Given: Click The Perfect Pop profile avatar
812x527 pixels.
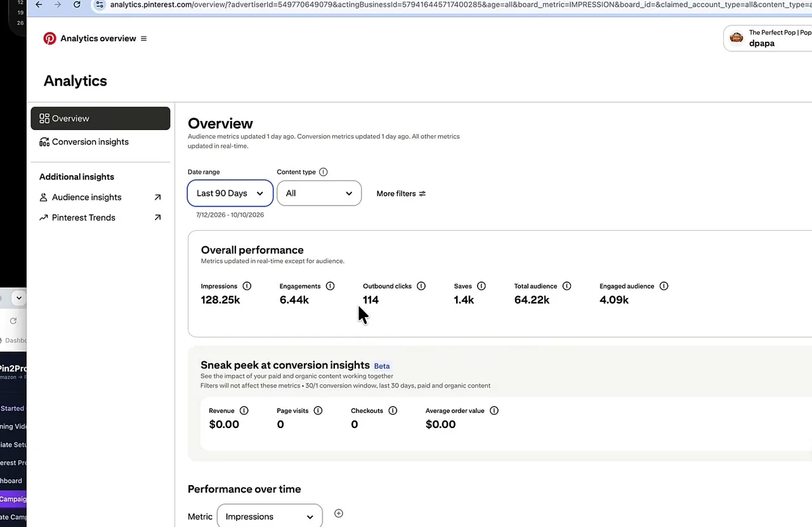Looking at the screenshot, I should click(x=737, y=37).
